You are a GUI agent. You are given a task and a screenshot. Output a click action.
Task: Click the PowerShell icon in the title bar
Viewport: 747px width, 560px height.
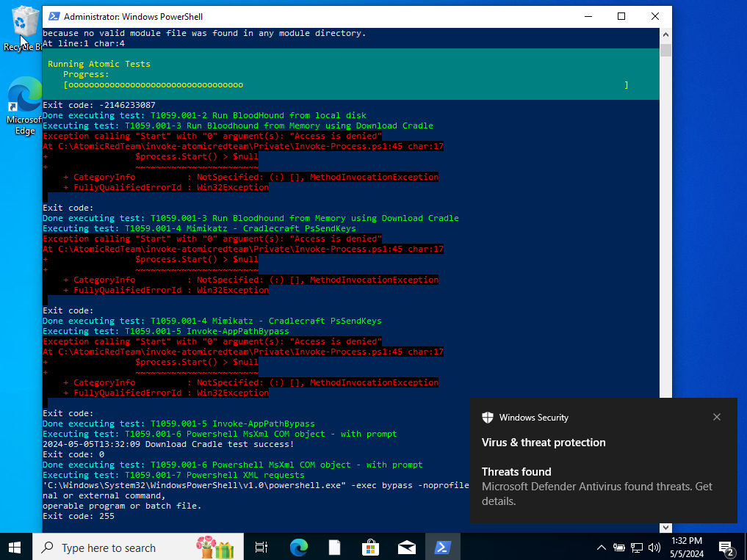[x=54, y=17]
